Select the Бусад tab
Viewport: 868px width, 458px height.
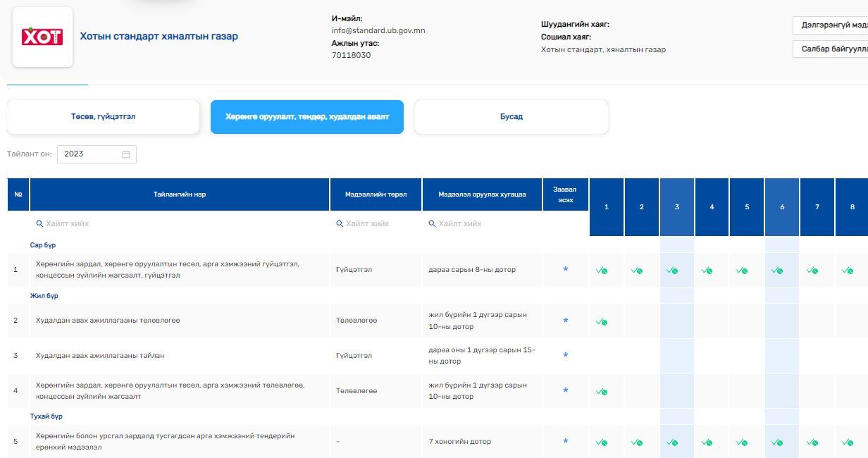click(511, 117)
